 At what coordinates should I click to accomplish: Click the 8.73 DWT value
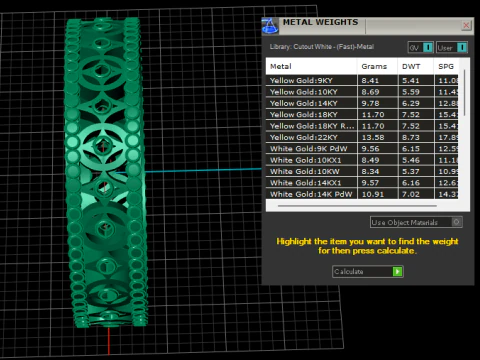(411, 137)
